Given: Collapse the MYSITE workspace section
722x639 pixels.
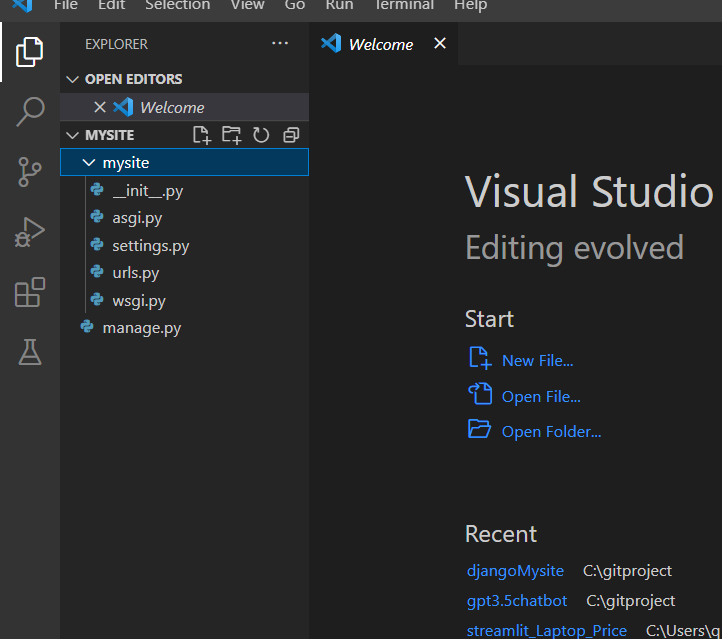Looking at the screenshot, I should point(72,135).
